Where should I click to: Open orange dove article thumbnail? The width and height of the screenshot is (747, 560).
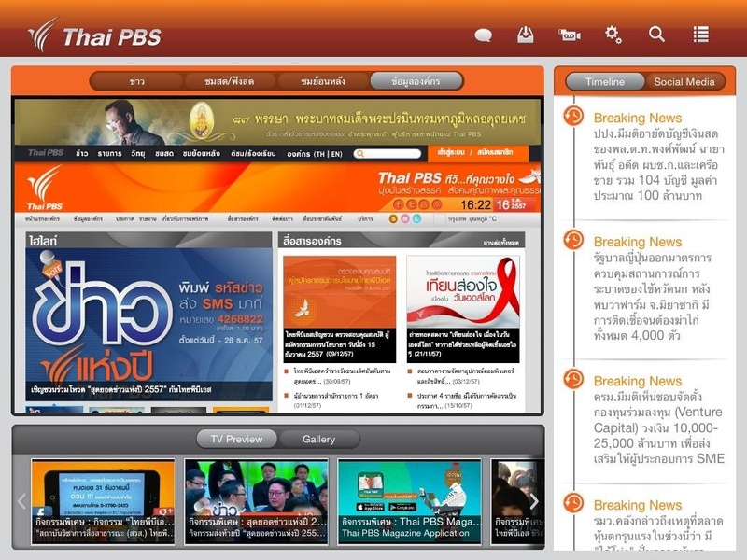pyautogui.click(x=339, y=291)
